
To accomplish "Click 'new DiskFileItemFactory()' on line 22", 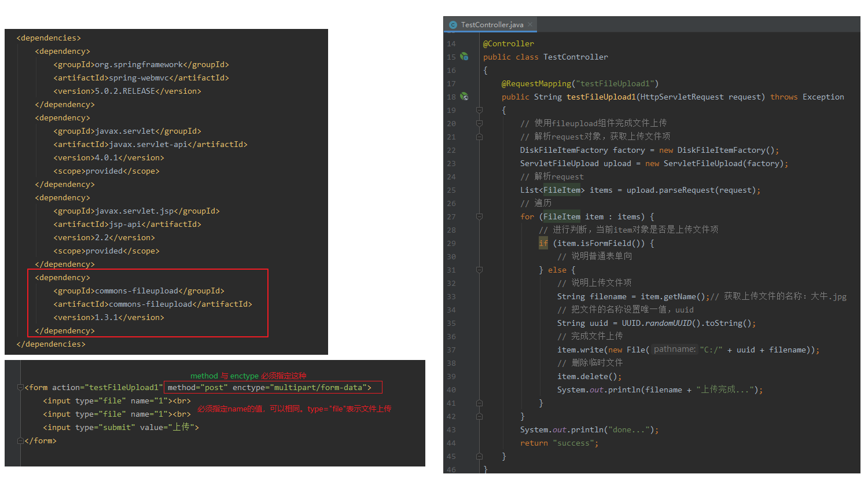I will (717, 150).
